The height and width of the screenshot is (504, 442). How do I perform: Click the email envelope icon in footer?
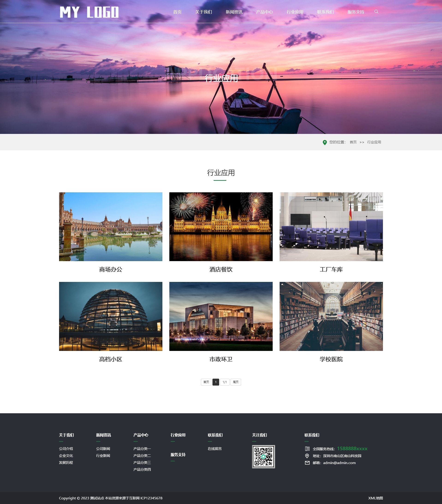point(307,463)
